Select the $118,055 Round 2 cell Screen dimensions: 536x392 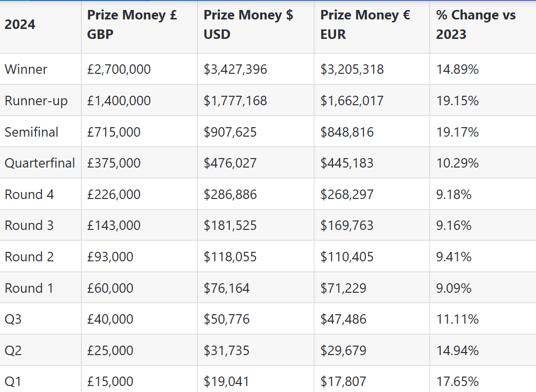[230, 257]
